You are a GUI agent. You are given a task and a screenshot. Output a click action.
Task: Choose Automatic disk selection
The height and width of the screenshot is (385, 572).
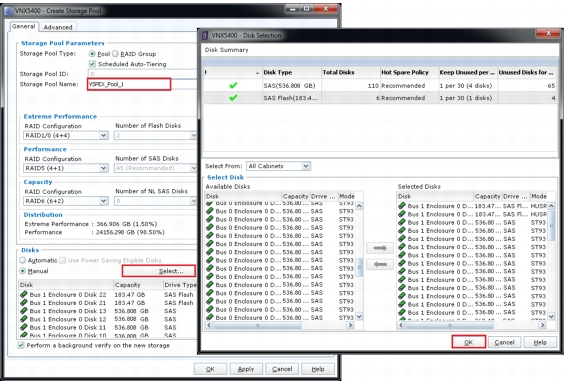tap(23, 260)
